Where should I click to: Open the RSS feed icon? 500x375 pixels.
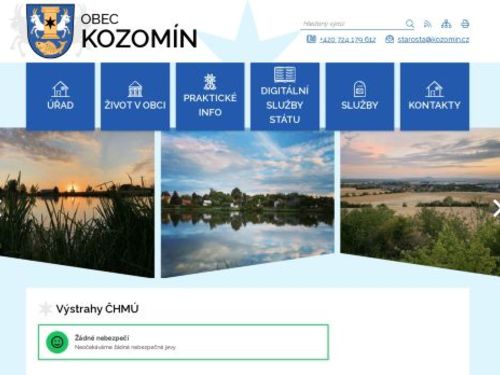point(428,24)
